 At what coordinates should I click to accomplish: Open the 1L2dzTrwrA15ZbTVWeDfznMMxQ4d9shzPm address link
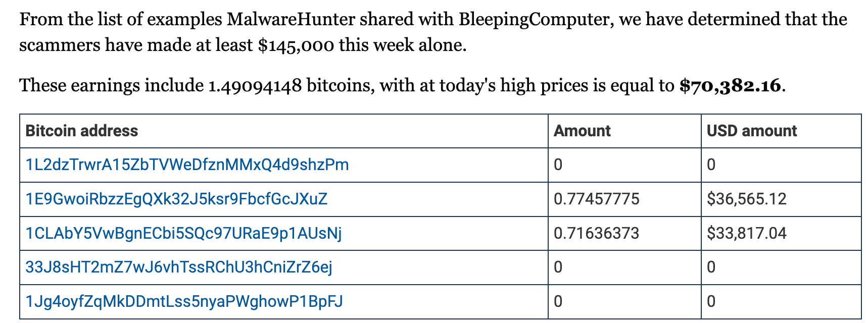click(187, 165)
